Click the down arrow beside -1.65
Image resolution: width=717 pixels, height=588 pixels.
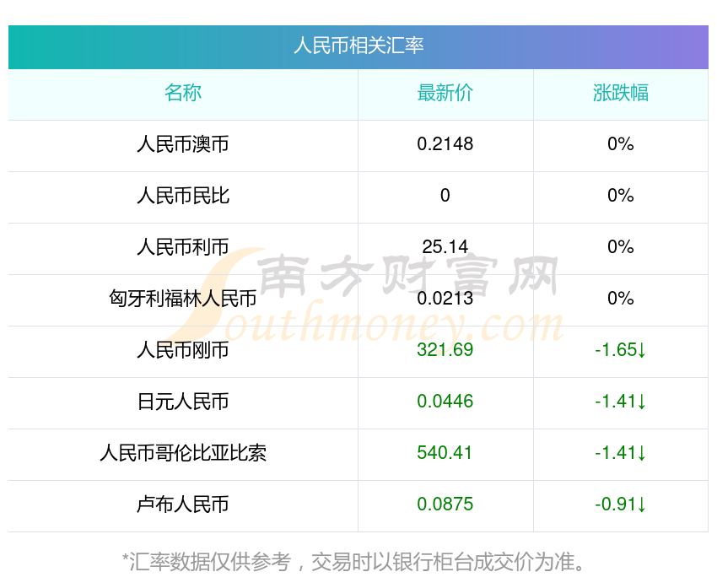click(642, 350)
